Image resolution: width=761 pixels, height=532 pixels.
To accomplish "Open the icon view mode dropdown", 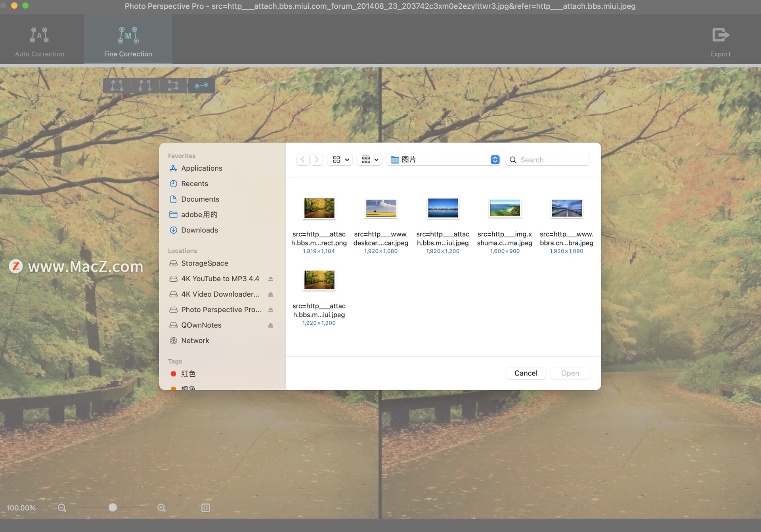I will tap(340, 160).
